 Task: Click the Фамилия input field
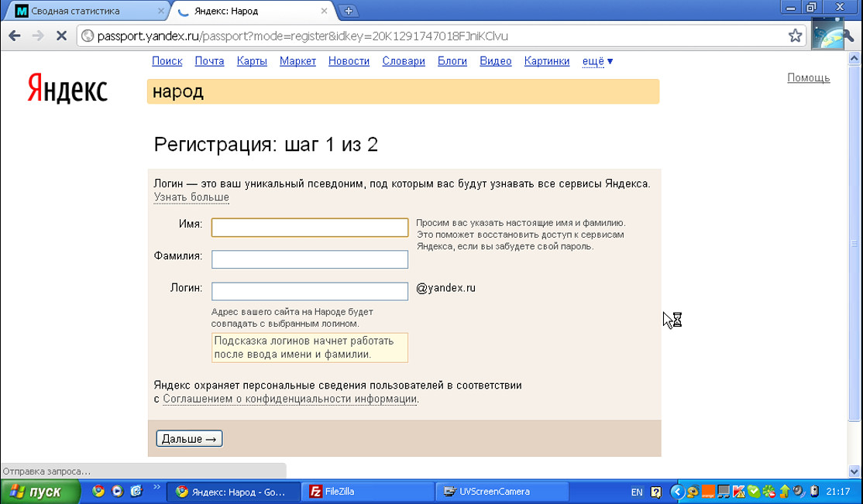pos(309,259)
